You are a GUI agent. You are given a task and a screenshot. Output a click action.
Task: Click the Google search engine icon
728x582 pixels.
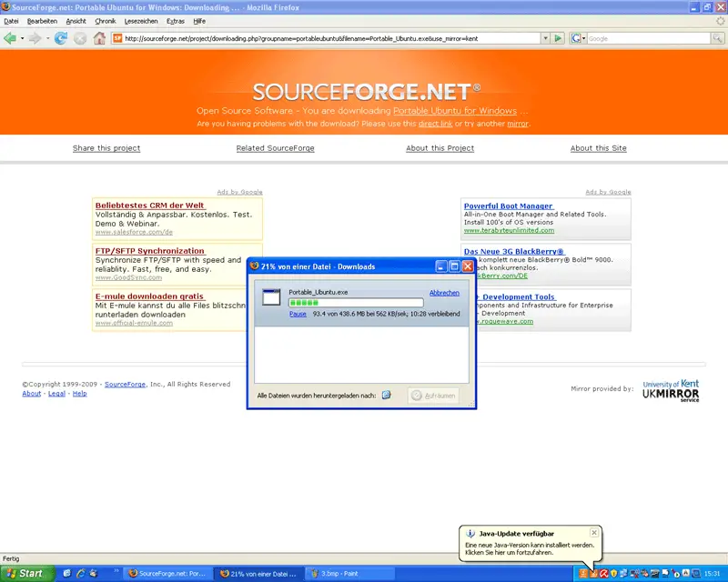coord(575,38)
